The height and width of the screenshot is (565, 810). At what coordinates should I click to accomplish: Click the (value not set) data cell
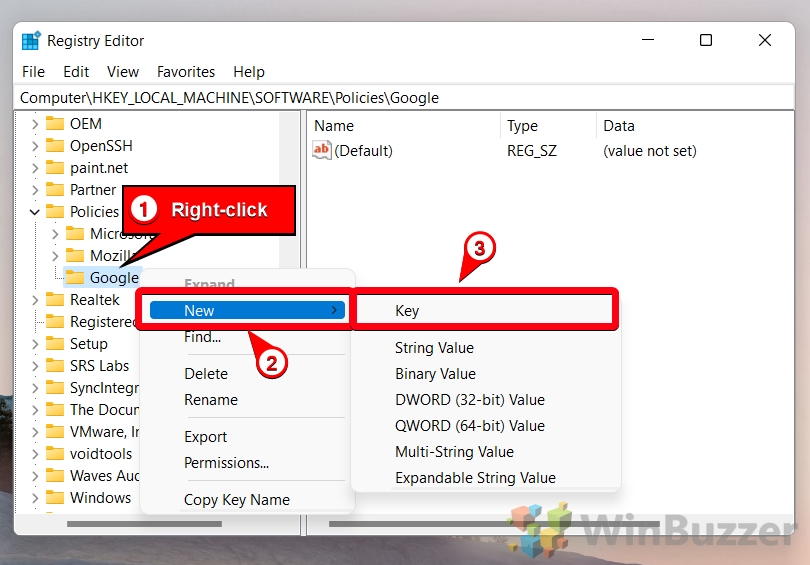click(649, 151)
